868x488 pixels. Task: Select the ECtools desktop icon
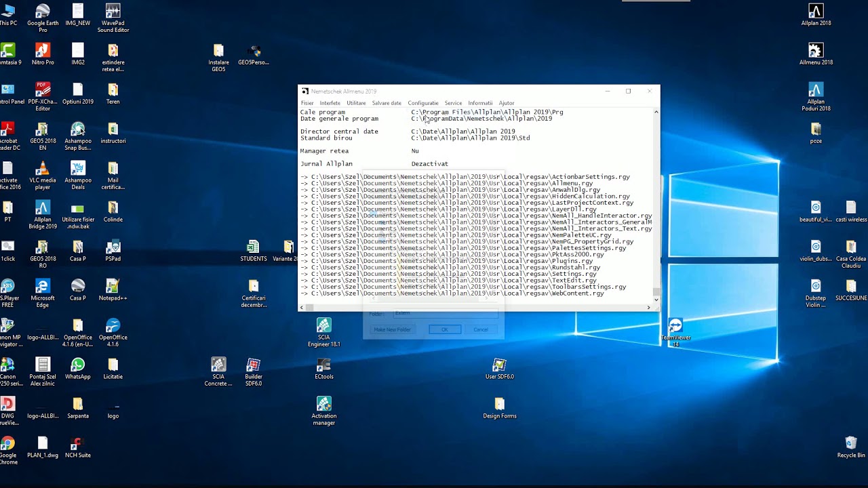point(324,369)
